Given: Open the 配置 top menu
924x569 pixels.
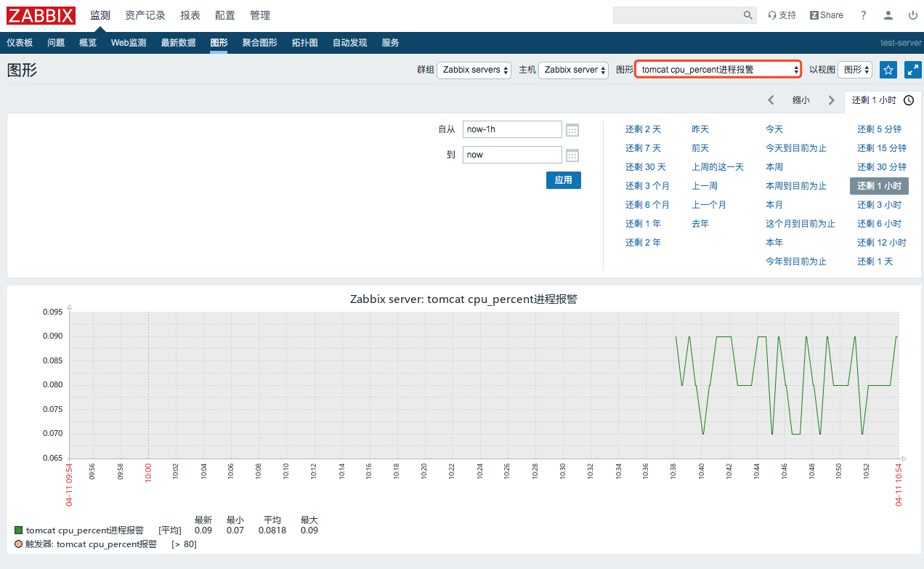Looking at the screenshot, I should click(225, 15).
